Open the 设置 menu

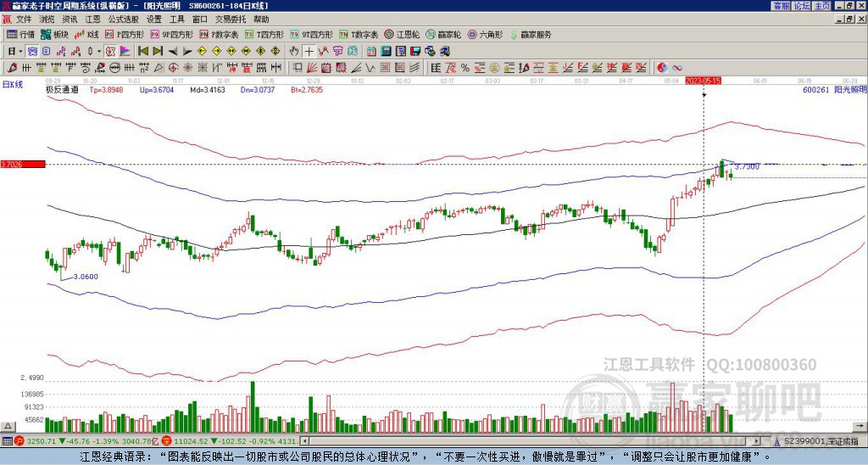click(154, 20)
